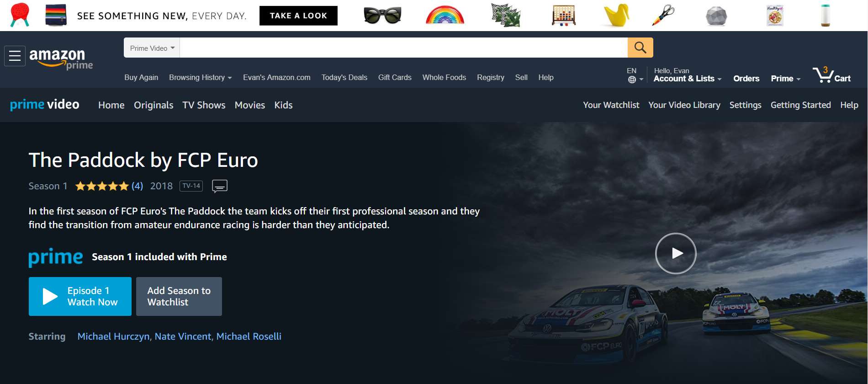Focus the Amazon search input field
This screenshot has width=868, height=384.
[x=403, y=48]
